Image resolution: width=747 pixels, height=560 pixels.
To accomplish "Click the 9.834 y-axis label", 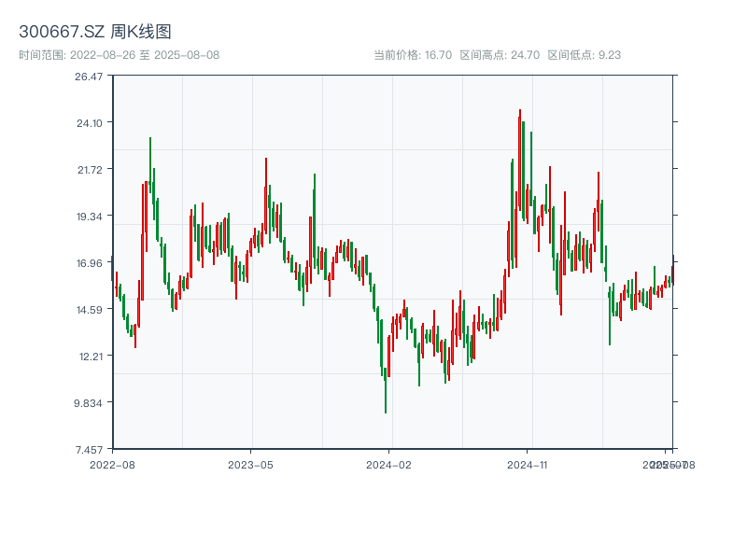I will point(88,403).
